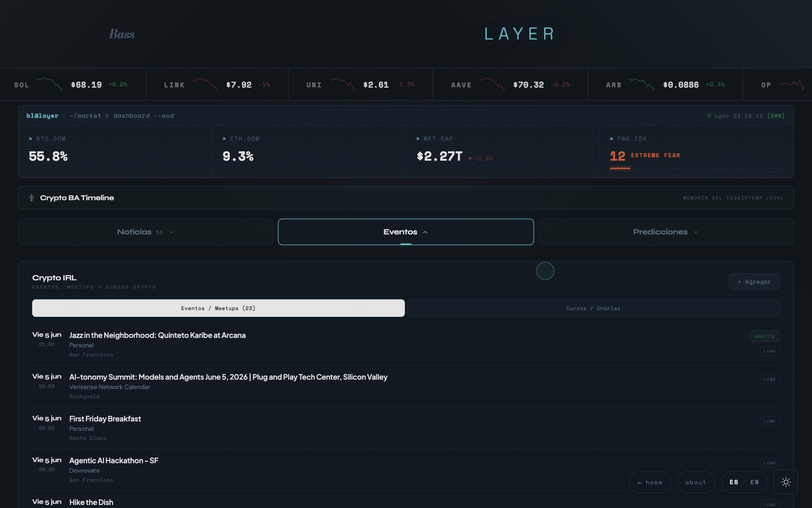Click the sync 23:19:12 status text

[x=738, y=116]
